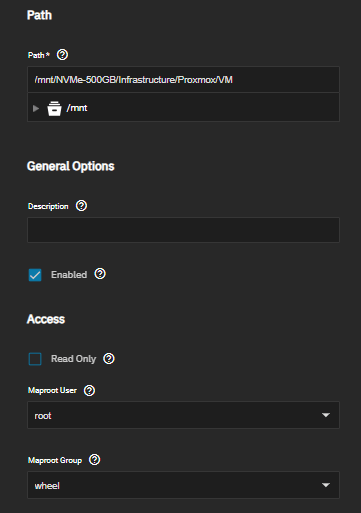This screenshot has height=513, width=361.
Task: Click the Read Only label text
Action: [x=73, y=359]
